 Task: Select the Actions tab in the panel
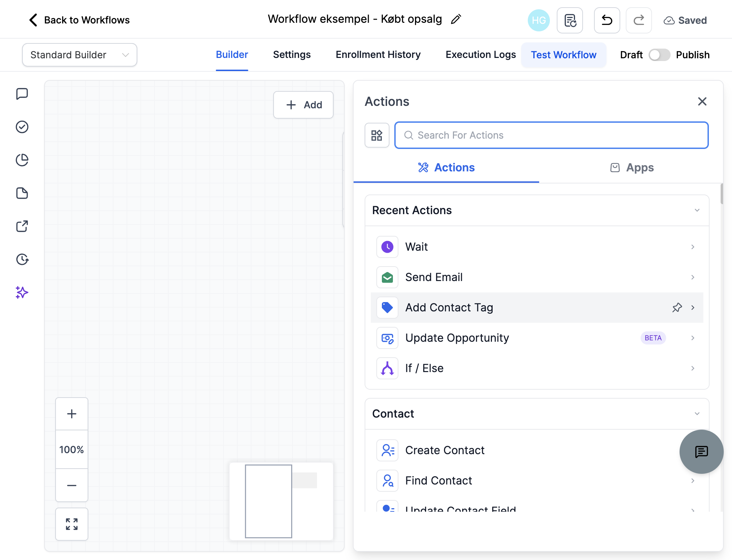pyautogui.click(x=446, y=168)
